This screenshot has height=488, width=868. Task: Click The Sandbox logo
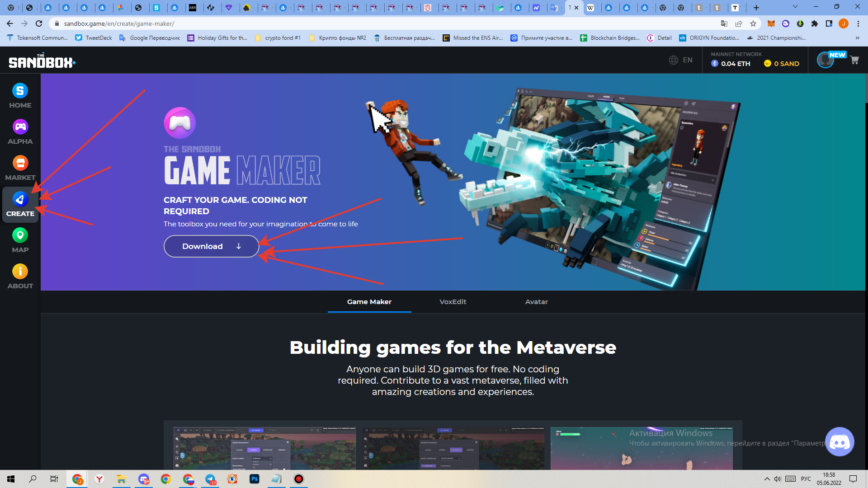coord(42,61)
